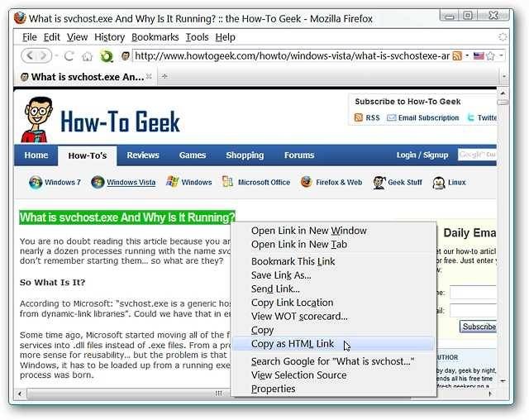This screenshot has height=420, width=529.
Task: Choose the plain Copy menu entry
Action: point(334,330)
